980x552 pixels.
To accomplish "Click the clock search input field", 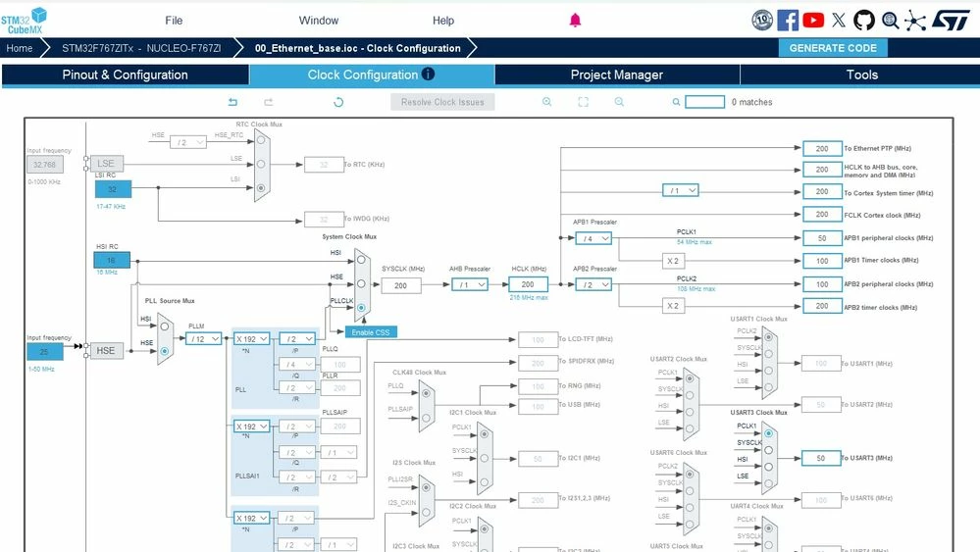I will pos(704,102).
